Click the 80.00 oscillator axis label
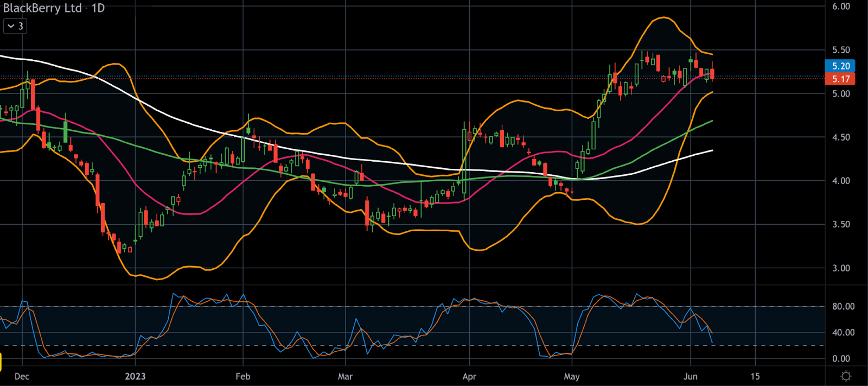Viewport: 868px width, 386px height. click(843, 306)
